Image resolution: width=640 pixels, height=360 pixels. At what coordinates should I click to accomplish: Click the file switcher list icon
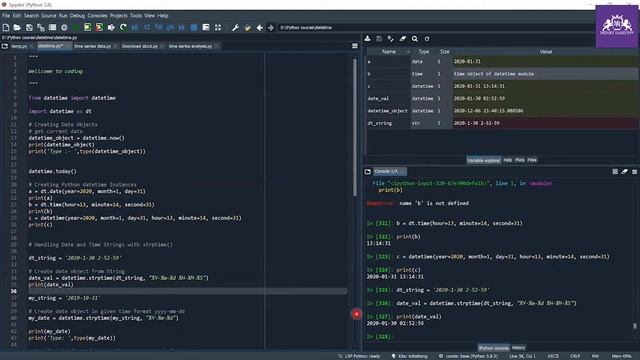52,27
